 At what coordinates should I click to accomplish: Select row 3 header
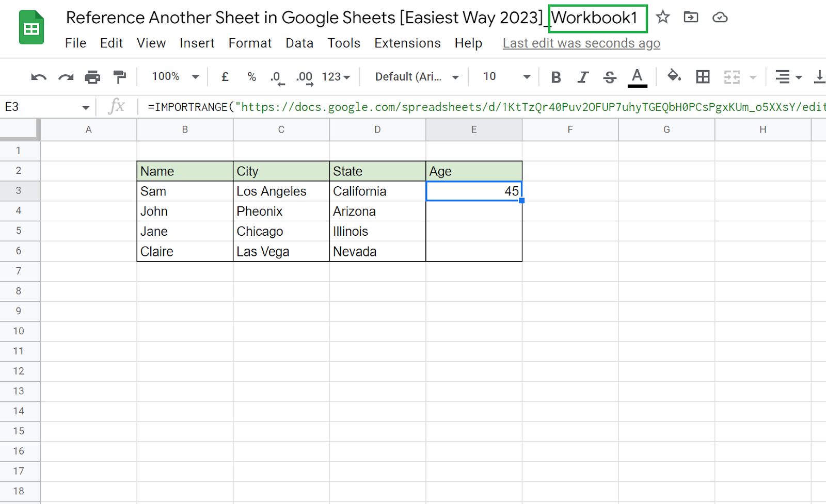[x=20, y=191]
